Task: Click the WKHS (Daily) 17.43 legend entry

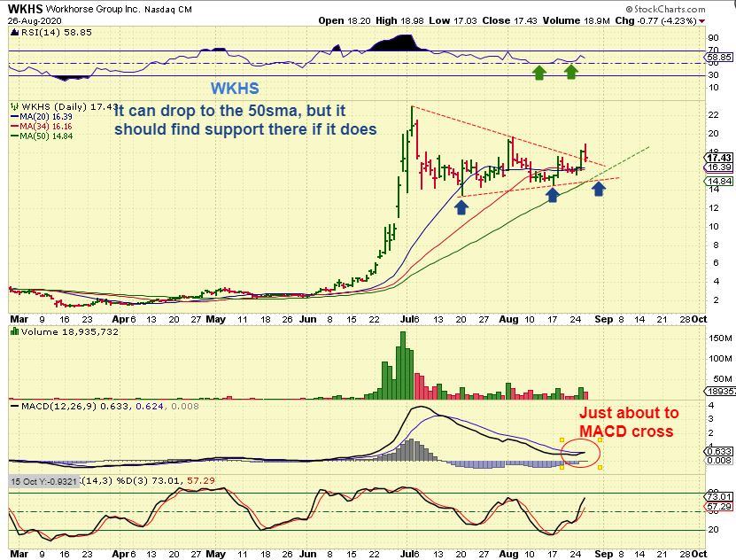Action: pyautogui.click(x=69, y=107)
